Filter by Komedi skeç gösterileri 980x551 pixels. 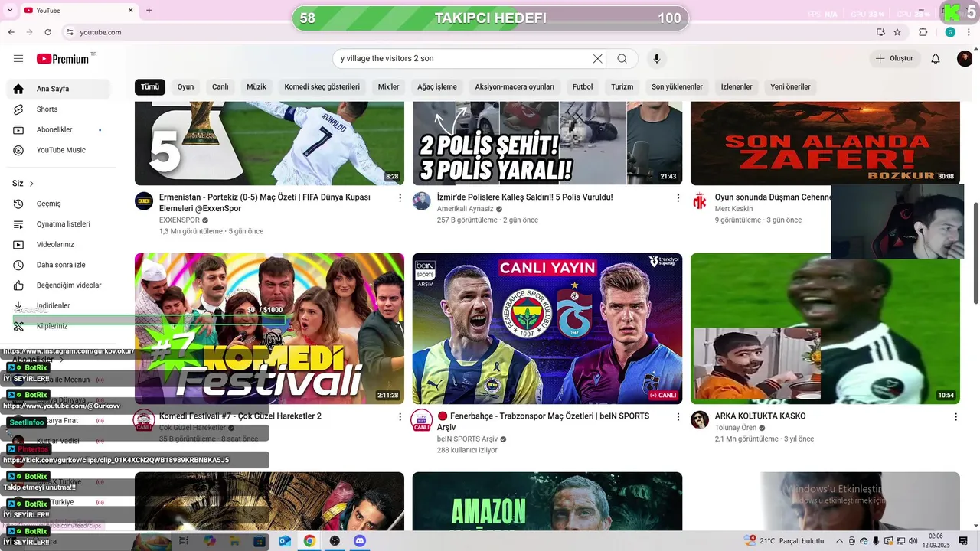coord(322,87)
